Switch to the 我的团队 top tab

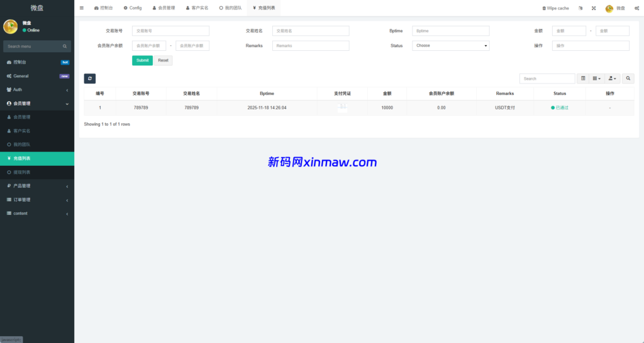click(x=230, y=8)
